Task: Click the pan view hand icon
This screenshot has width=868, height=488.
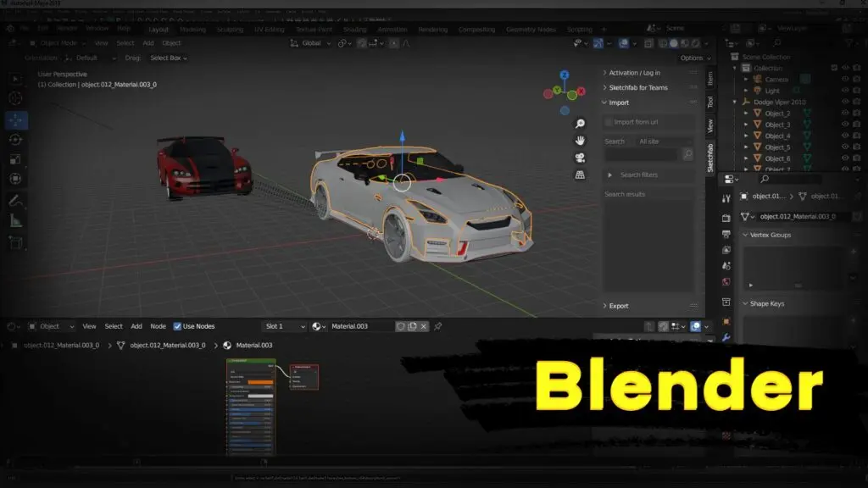Action: click(580, 141)
